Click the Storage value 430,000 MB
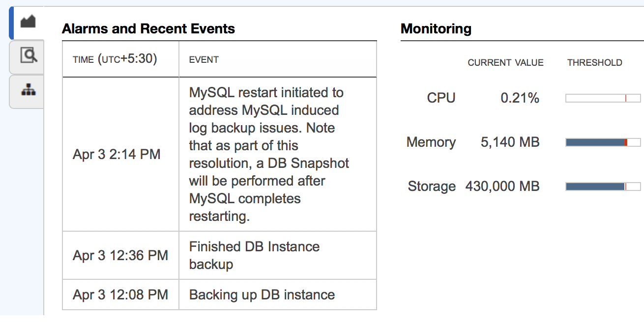 coord(502,187)
